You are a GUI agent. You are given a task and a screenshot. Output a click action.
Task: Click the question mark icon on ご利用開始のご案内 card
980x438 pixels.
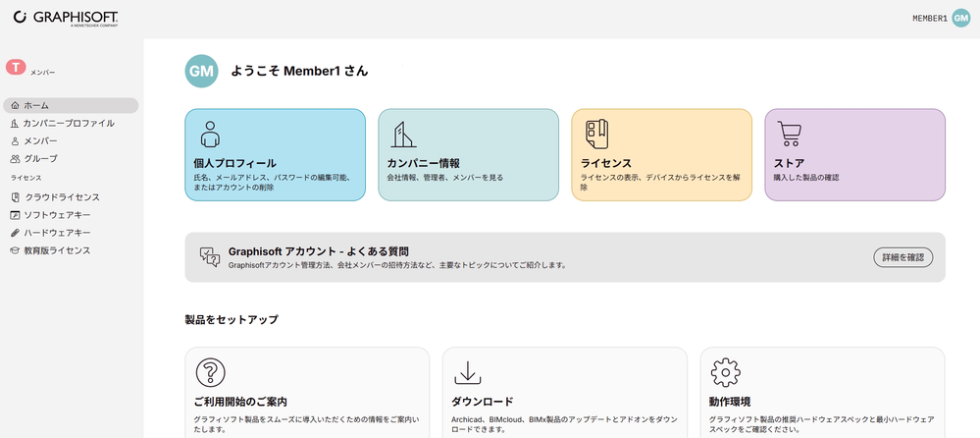click(x=211, y=372)
